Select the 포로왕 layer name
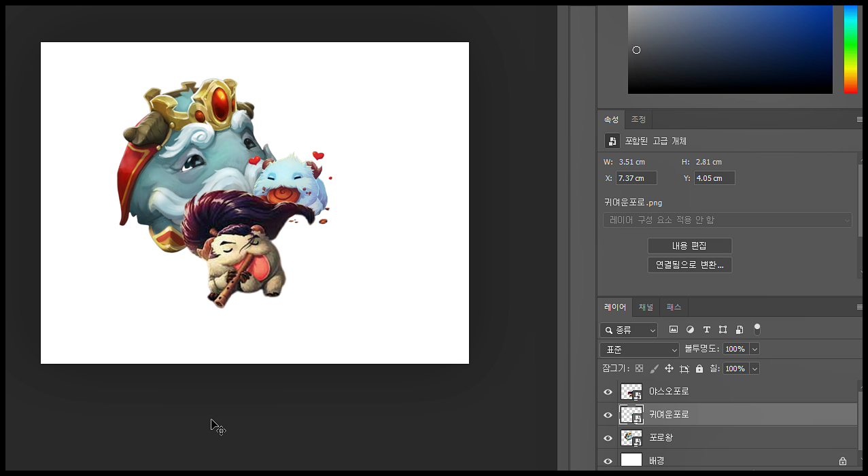Image resolution: width=868 pixels, height=476 pixels. (661, 438)
